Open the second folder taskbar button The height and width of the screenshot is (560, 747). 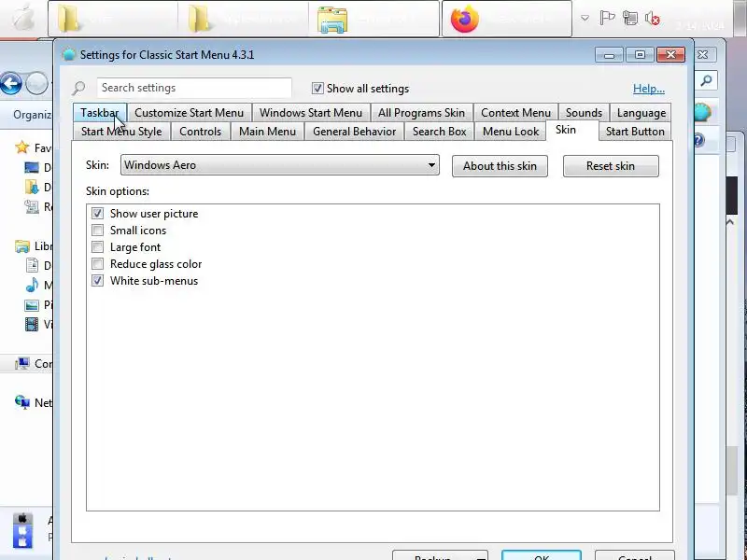coord(243,19)
